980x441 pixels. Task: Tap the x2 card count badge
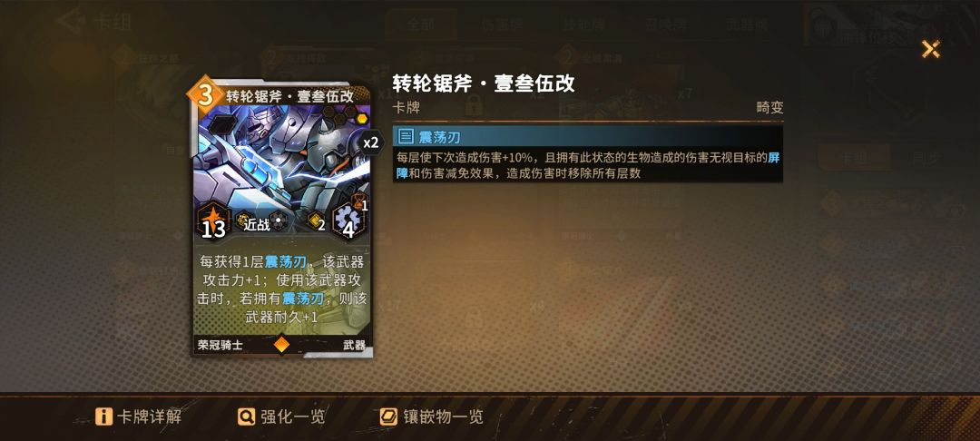coord(371,142)
